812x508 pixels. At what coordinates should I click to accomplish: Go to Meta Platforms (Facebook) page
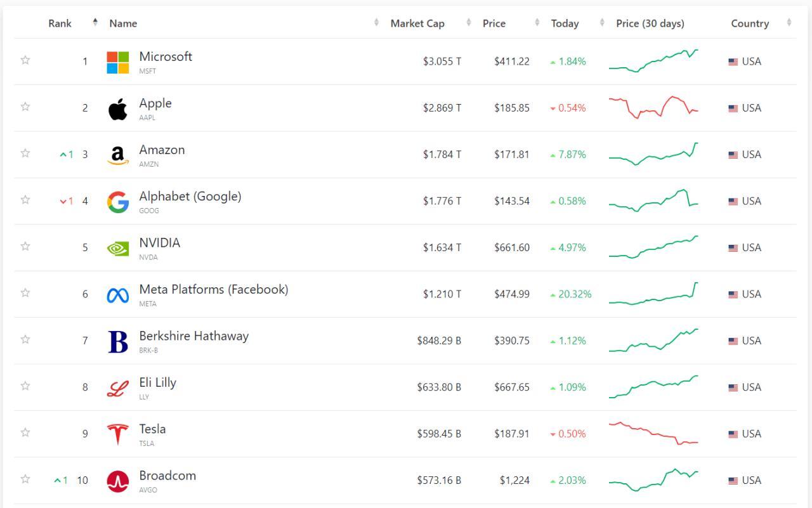(x=214, y=289)
